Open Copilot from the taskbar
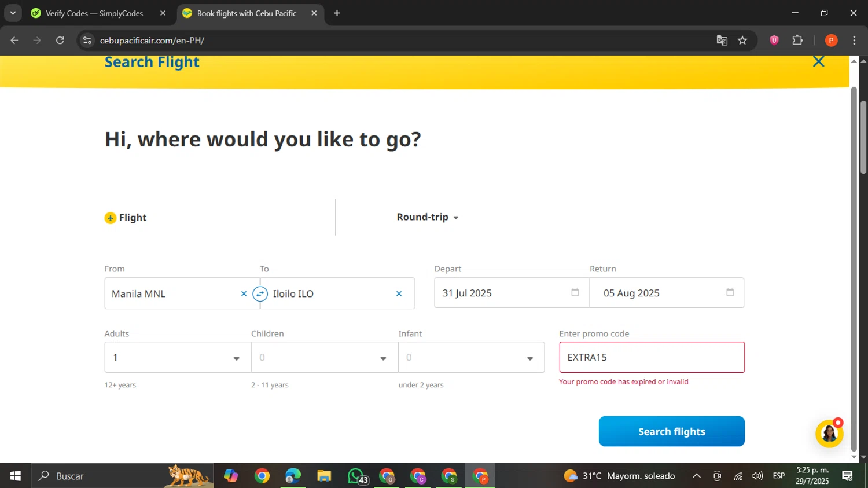 pos(231,476)
